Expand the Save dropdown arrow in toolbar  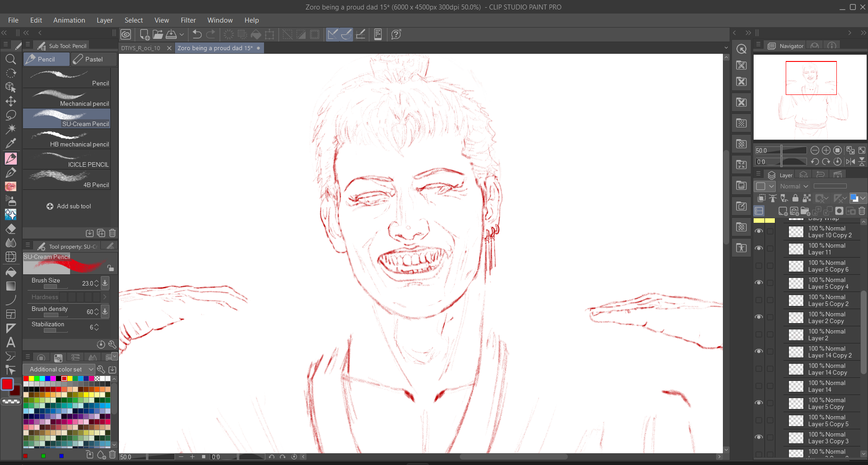point(182,34)
